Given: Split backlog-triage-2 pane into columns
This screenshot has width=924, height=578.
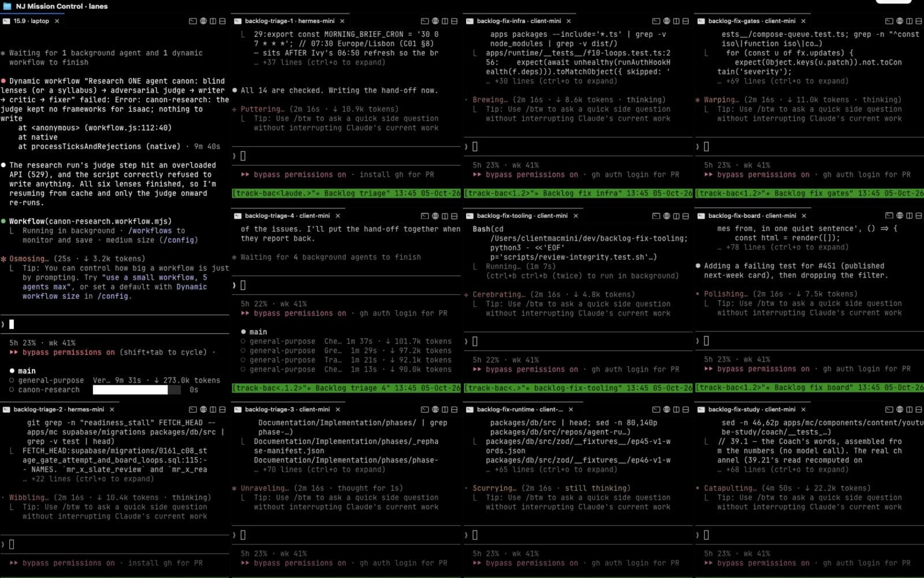Looking at the screenshot, I should (213, 409).
